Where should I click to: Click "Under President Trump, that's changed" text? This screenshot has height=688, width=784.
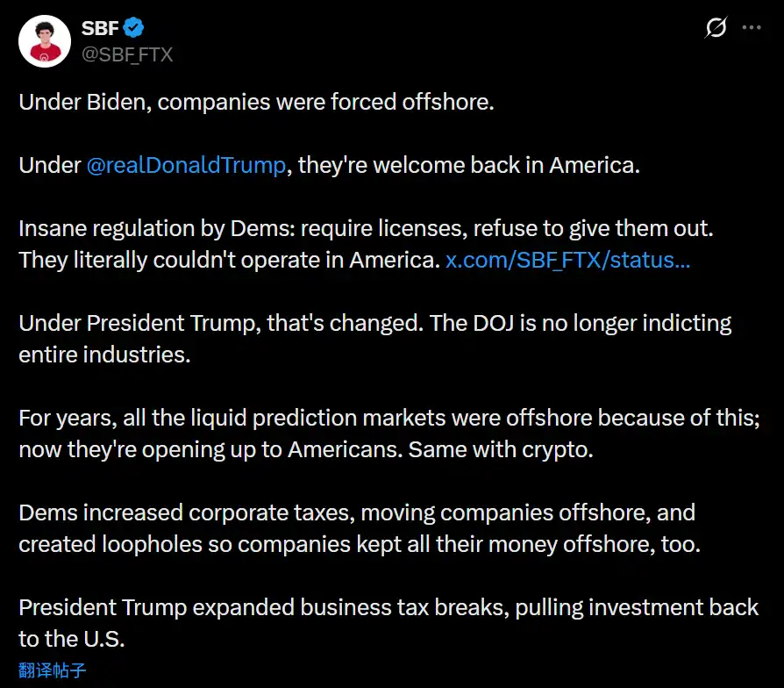[219, 325]
